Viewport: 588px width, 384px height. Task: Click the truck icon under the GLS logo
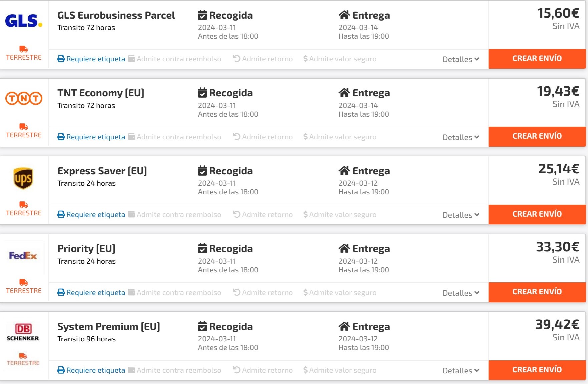(x=24, y=49)
